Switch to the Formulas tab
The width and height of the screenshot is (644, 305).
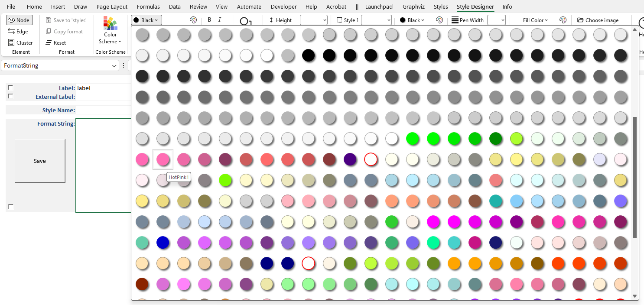coord(148,6)
